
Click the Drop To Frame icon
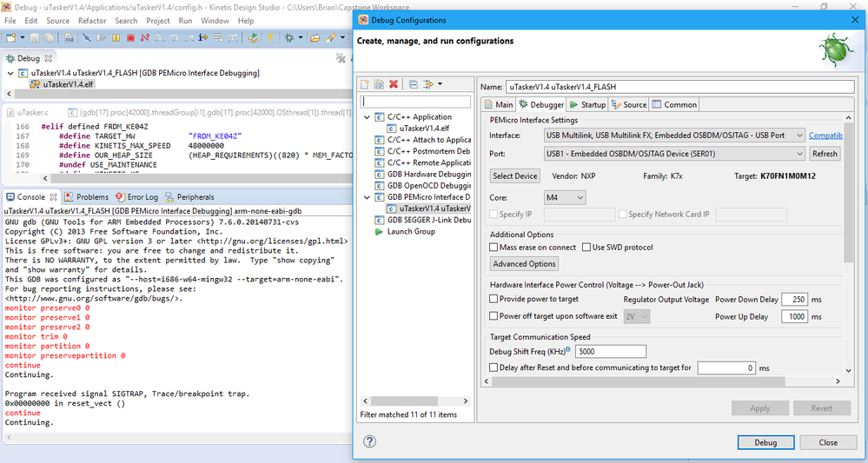click(x=218, y=37)
